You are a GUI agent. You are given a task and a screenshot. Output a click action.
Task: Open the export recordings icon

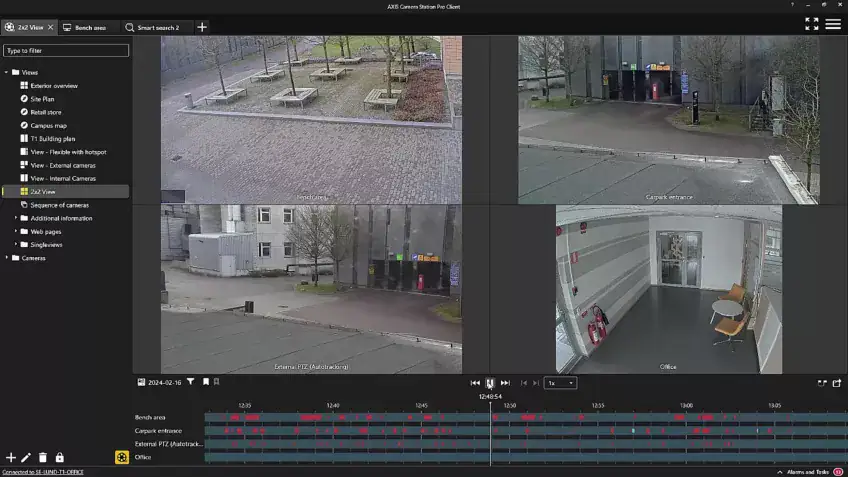837,383
